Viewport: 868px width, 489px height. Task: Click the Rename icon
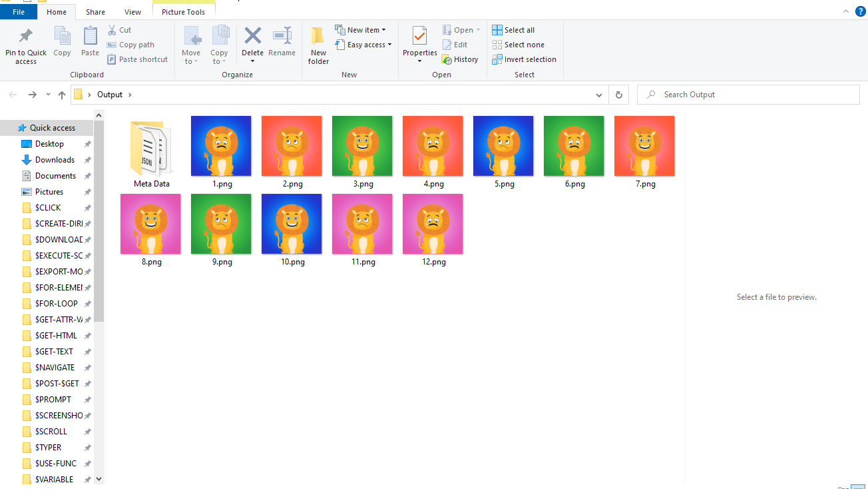pos(282,35)
